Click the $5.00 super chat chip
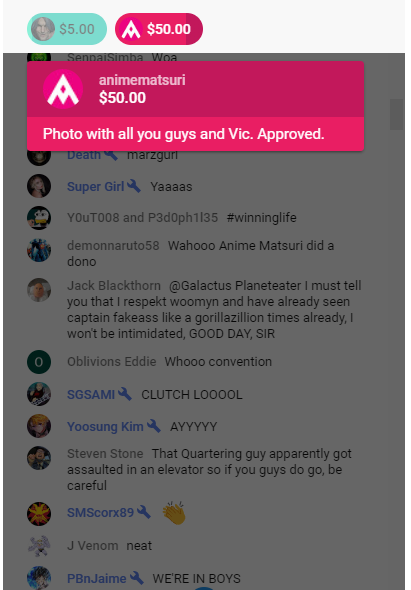411x590 pixels. click(67, 29)
